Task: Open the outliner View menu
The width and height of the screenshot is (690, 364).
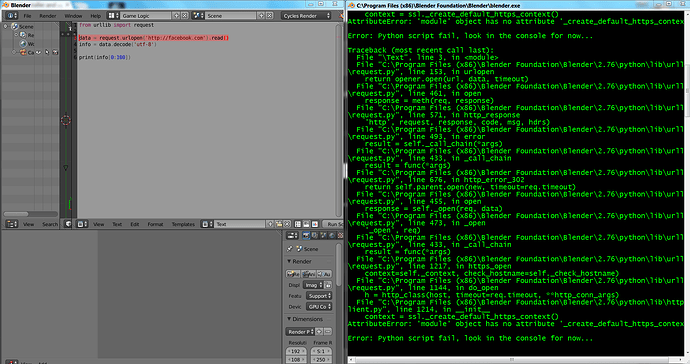Action: point(28,224)
